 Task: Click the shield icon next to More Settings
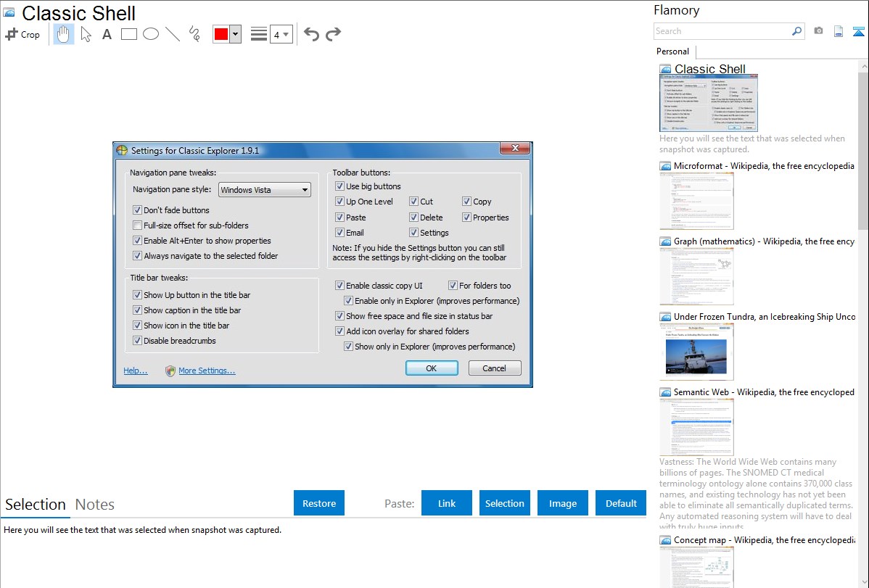tap(170, 370)
